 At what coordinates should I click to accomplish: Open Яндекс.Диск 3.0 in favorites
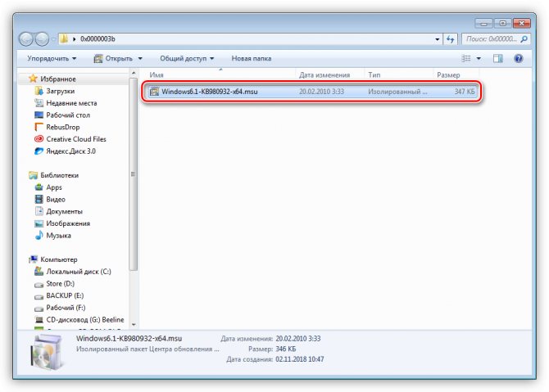tap(70, 151)
